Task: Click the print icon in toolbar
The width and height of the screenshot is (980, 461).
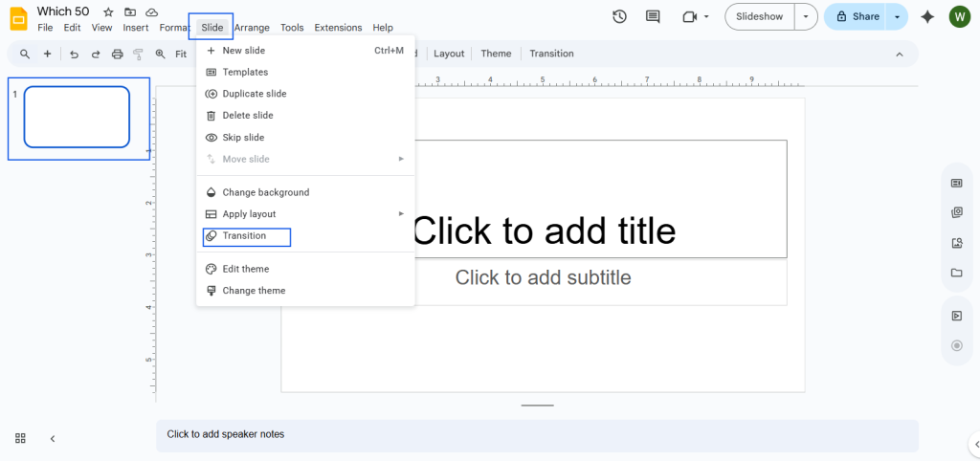Action: click(x=117, y=55)
